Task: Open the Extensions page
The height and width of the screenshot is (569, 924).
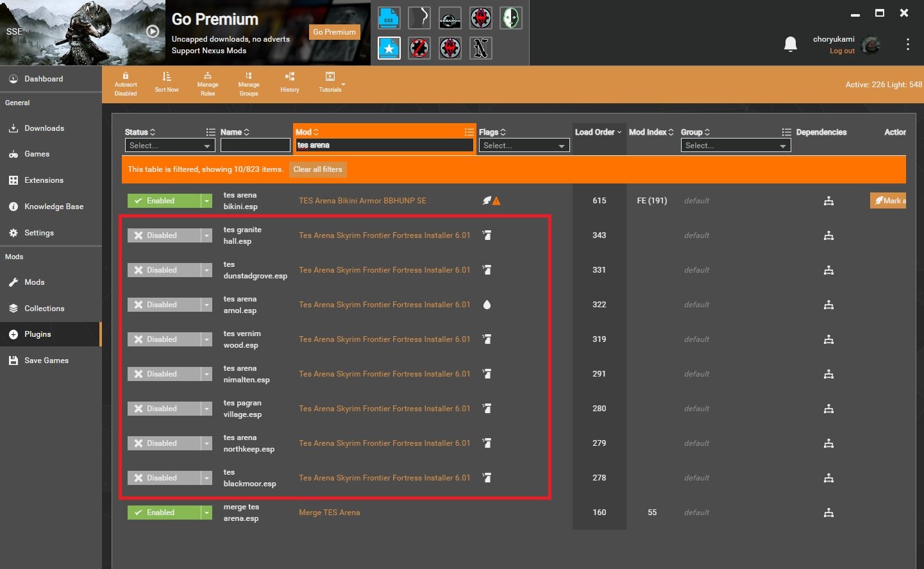Action: point(51,180)
